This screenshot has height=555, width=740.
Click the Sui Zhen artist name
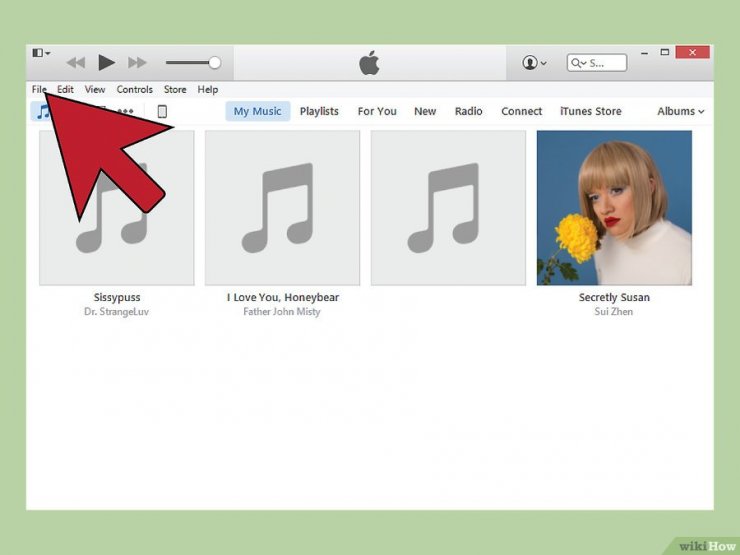pos(614,311)
